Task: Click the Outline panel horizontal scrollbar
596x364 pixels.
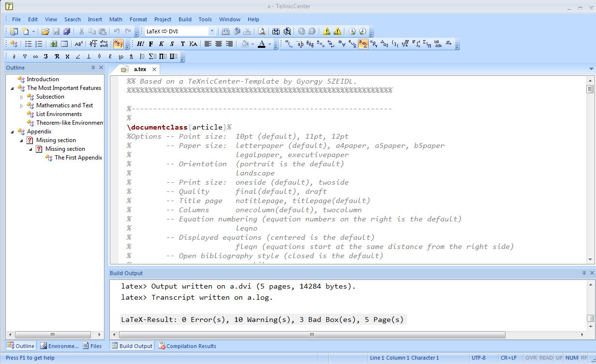Action: point(53,335)
